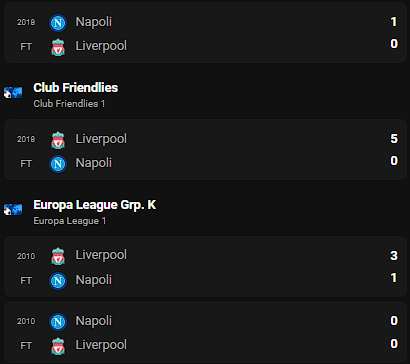
Task: Select the Club Friendlies 1 subtitle
Action: (x=69, y=104)
